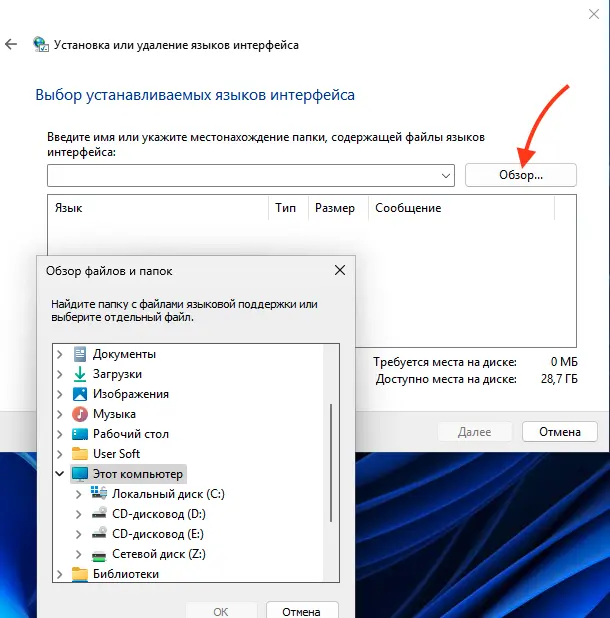Click the Images folder icon

point(80,394)
